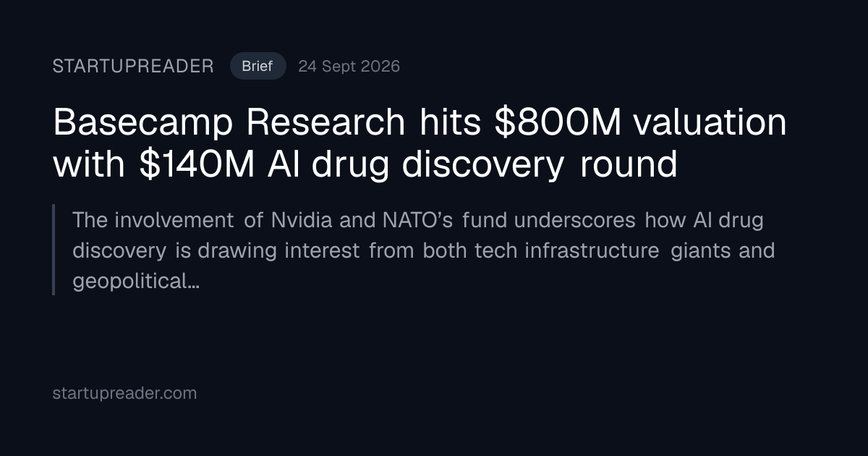The height and width of the screenshot is (456, 868).
Task: Click "The involvement" opening the excerpt
Action: coord(153,219)
